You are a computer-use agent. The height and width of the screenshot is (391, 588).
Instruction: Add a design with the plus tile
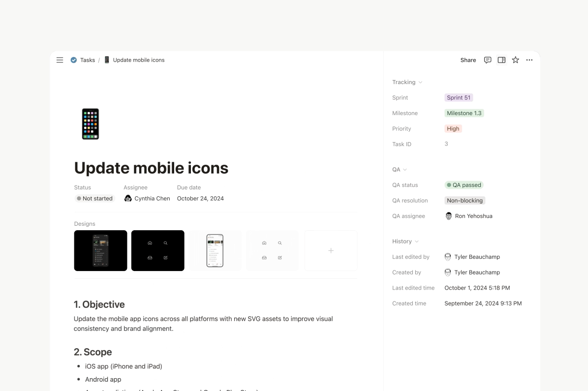point(330,250)
